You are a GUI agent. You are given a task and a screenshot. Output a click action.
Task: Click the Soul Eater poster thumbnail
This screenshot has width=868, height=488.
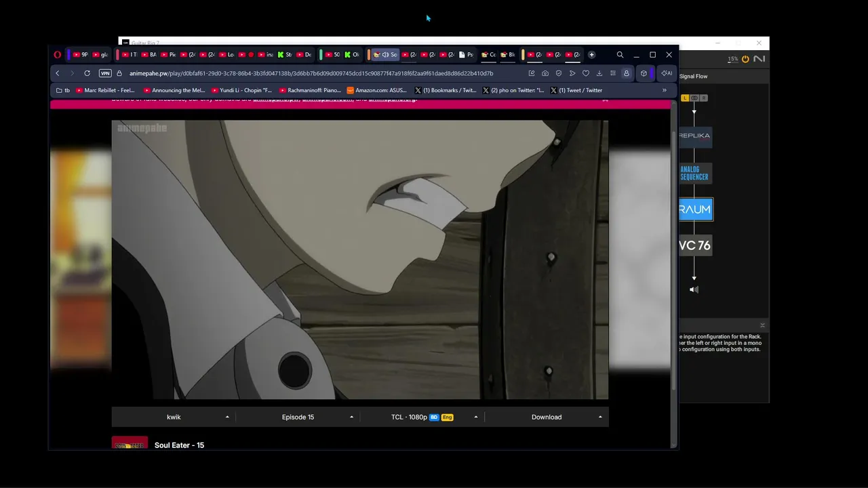(130, 443)
